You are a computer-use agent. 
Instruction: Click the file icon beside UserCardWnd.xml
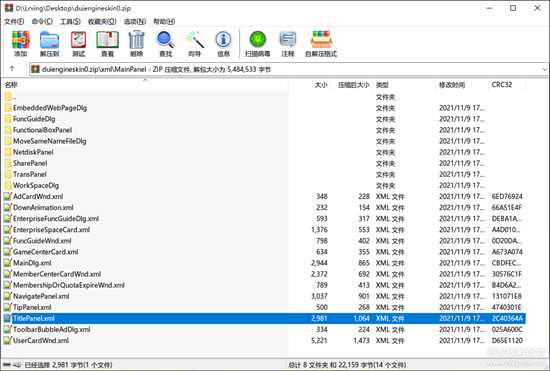(7, 340)
